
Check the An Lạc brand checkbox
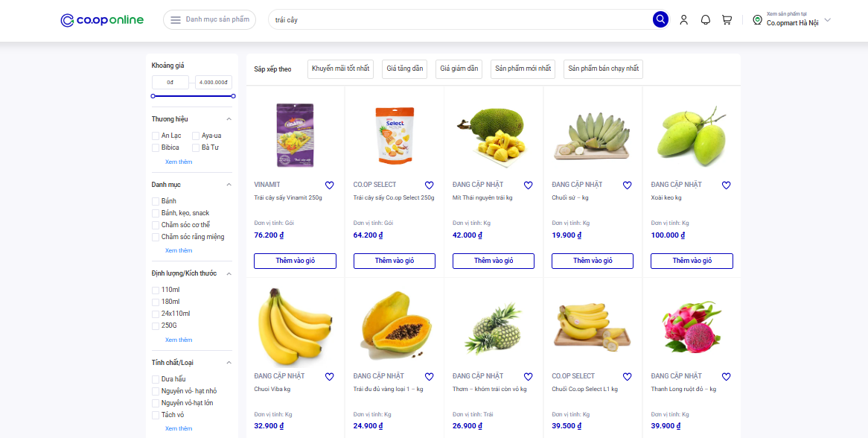tap(156, 136)
